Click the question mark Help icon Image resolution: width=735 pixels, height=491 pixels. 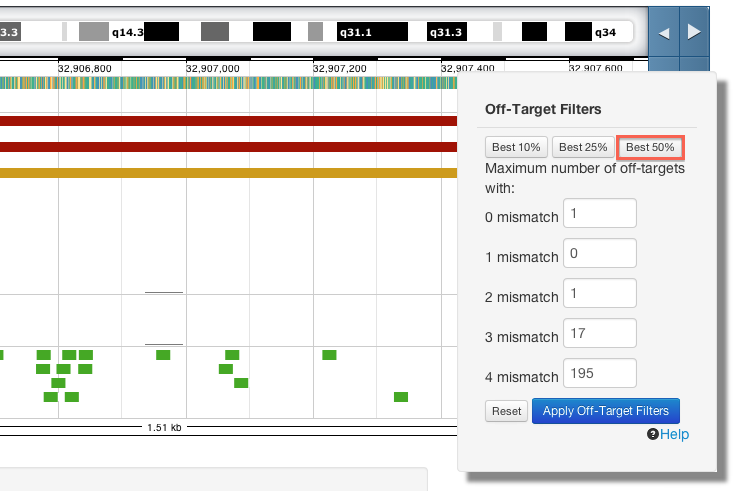click(x=652, y=434)
